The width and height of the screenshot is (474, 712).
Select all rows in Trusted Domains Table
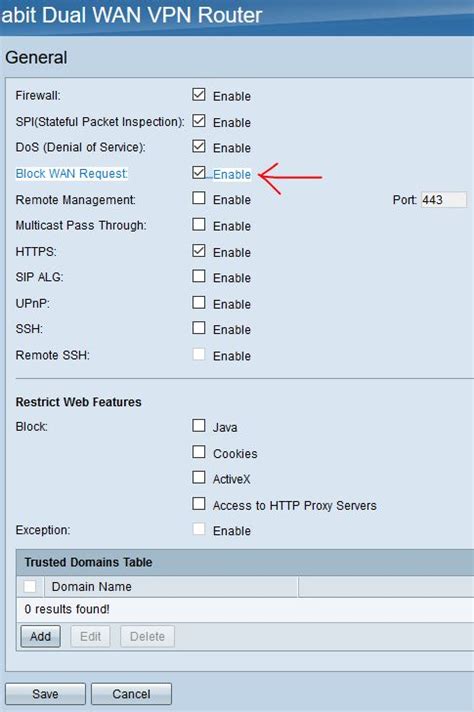pyautogui.click(x=30, y=586)
